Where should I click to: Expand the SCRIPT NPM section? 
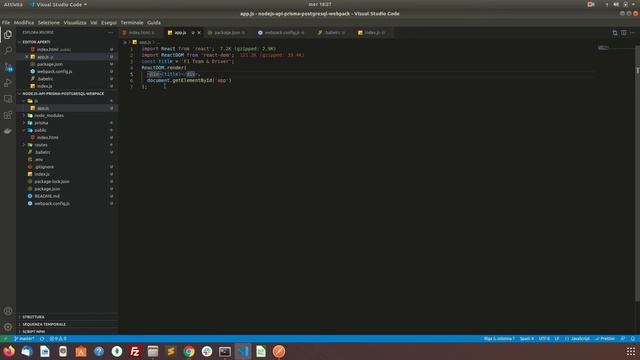tap(67, 331)
